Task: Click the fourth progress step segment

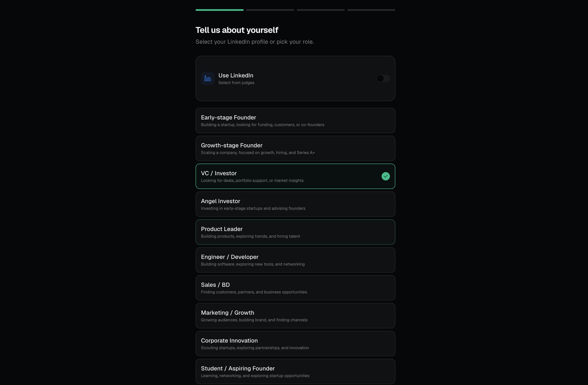Action: 371,10
